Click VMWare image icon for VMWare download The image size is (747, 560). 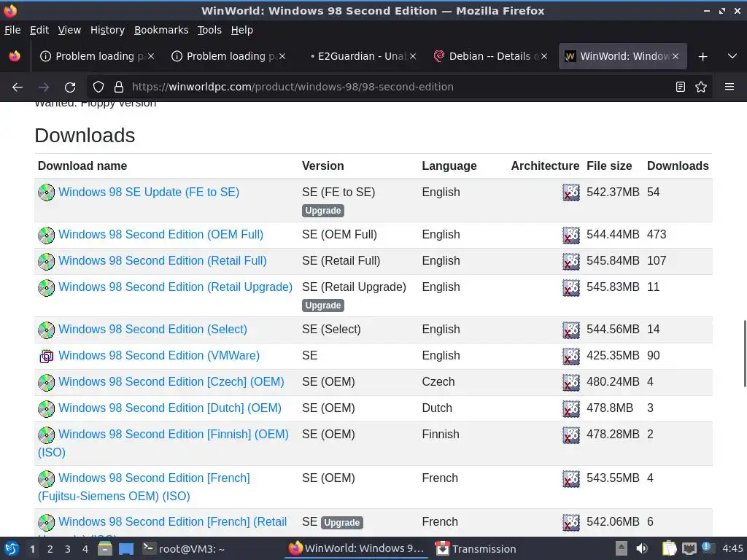[46, 356]
